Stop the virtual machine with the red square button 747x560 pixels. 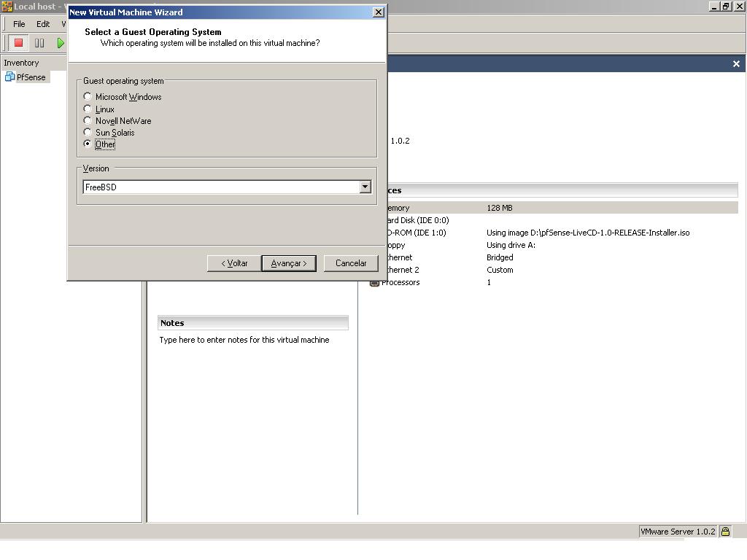[x=18, y=43]
